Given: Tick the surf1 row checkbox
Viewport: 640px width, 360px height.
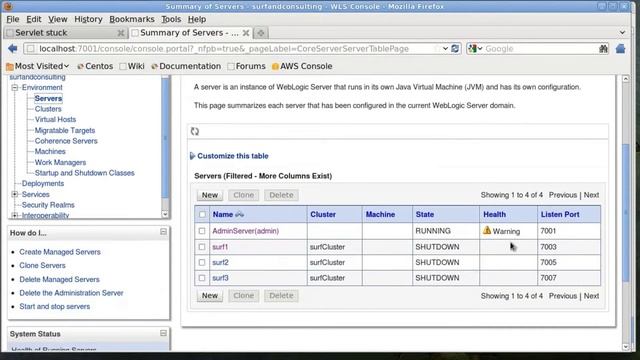Looking at the screenshot, I should [202, 247].
